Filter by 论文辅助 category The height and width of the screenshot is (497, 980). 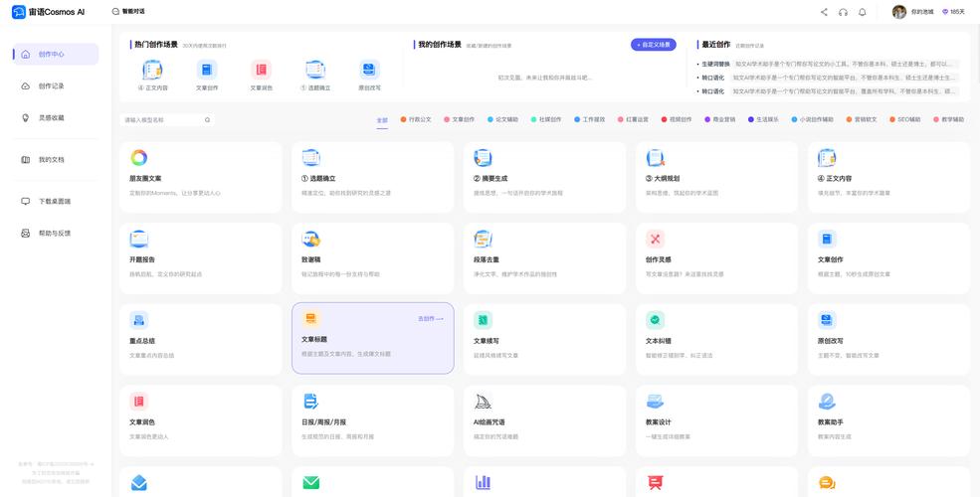coord(502,119)
